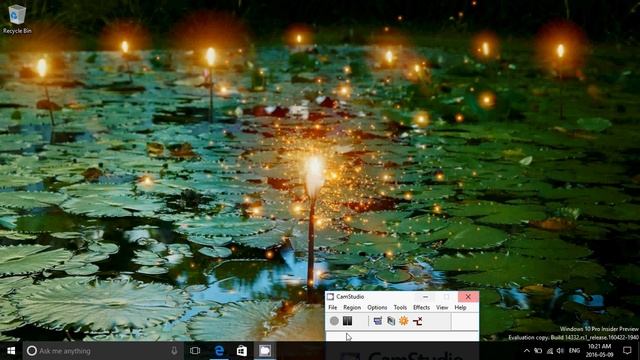This screenshot has height=360, width=640.
Task: Open the Tools menu in CamStudio
Action: click(x=400, y=307)
